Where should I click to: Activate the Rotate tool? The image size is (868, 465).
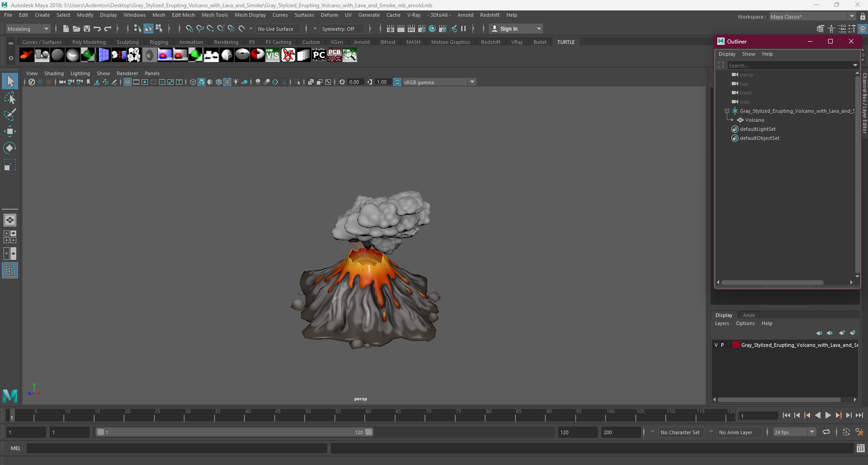pos(10,148)
